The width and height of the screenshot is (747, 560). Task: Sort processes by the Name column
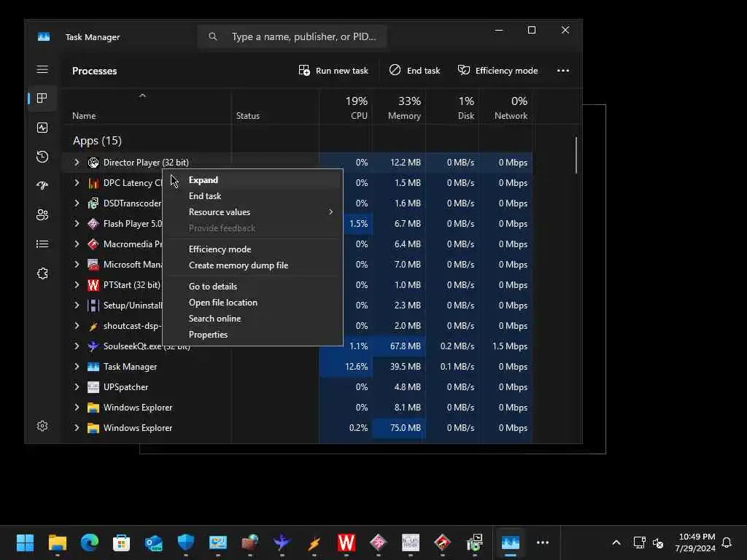(x=147, y=107)
